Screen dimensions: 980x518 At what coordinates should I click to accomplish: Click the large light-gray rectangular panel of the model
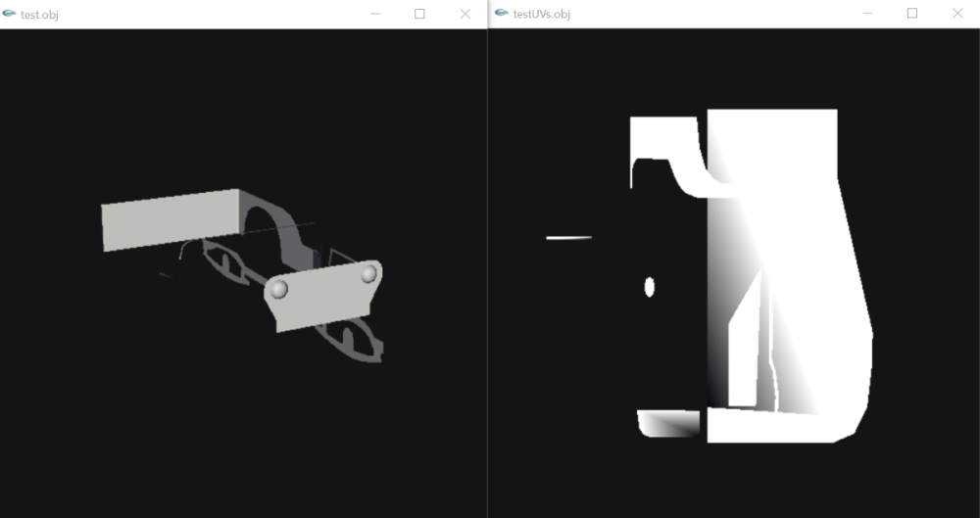(170, 220)
